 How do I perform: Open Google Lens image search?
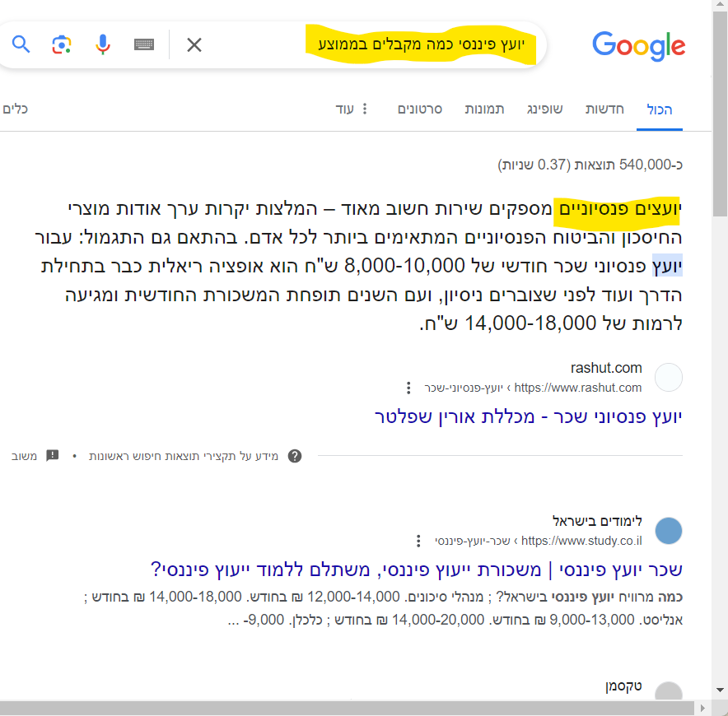coord(61,44)
